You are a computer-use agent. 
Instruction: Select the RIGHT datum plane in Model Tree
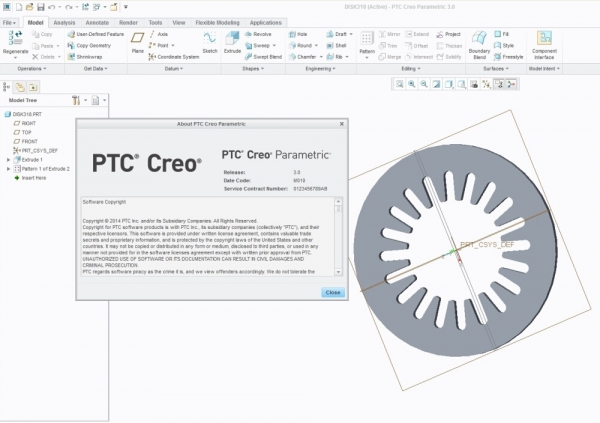(x=25, y=123)
